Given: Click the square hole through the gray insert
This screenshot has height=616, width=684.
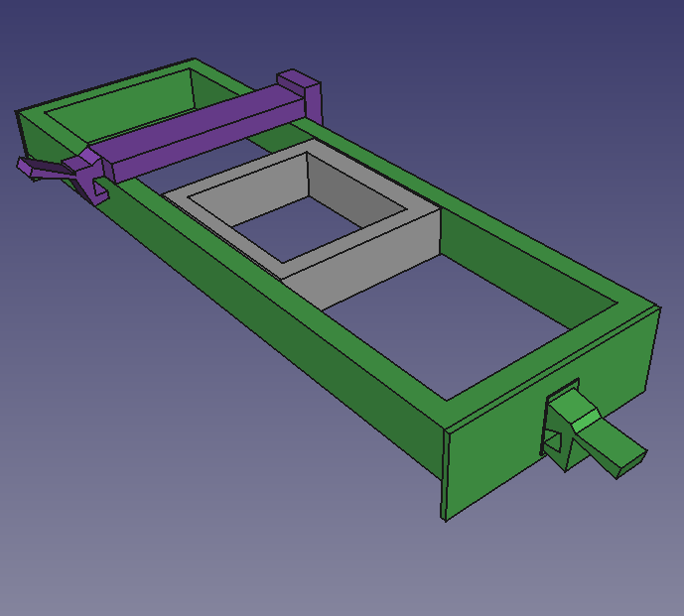Looking at the screenshot, I should point(299,229).
